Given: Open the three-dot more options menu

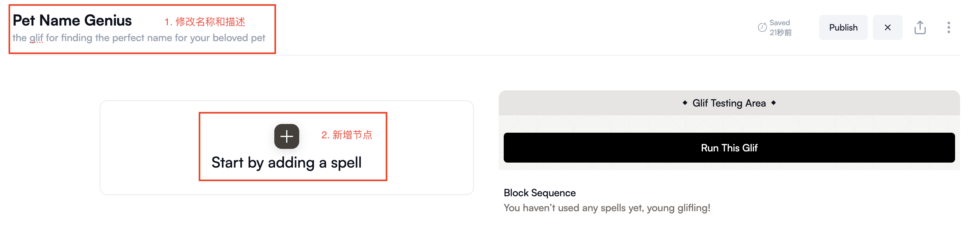Looking at the screenshot, I should pos(949,27).
